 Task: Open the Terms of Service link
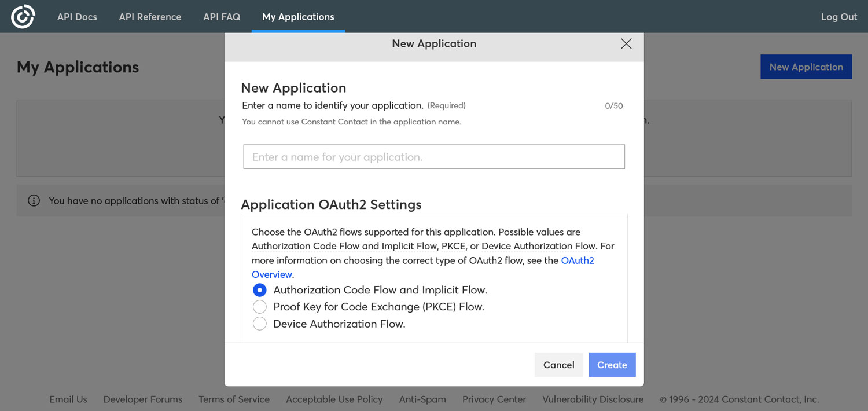(234, 399)
